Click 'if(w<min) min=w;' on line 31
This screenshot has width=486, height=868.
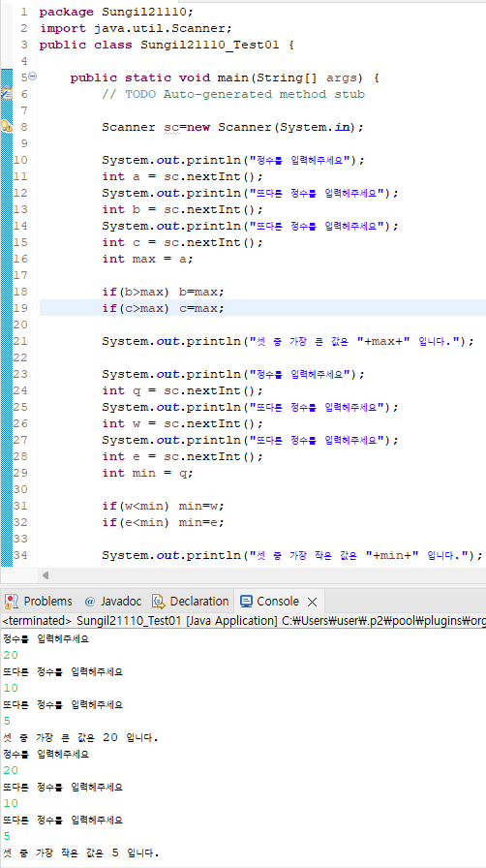[164, 506]
